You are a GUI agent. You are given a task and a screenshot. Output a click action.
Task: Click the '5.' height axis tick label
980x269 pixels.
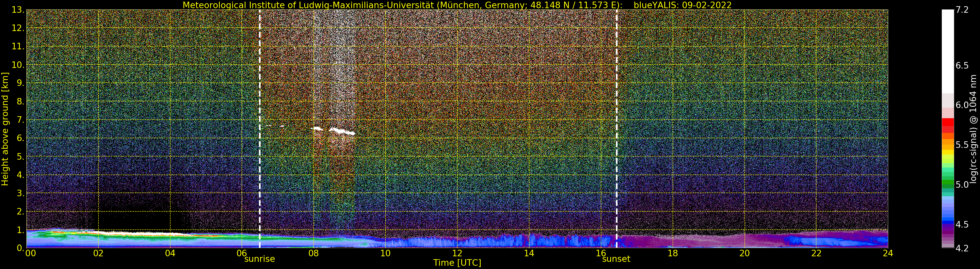coord(20,156)
